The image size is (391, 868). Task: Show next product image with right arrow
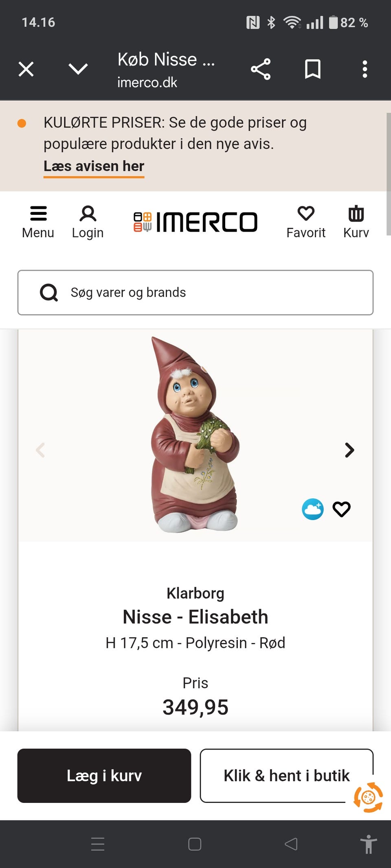pyautogui.click(x=349, y=450)
